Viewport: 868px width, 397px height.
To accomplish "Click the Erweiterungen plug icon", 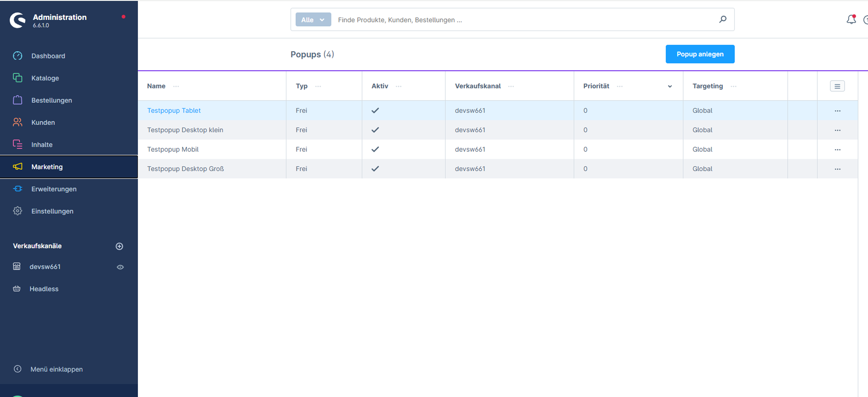I will click(18, 189).
